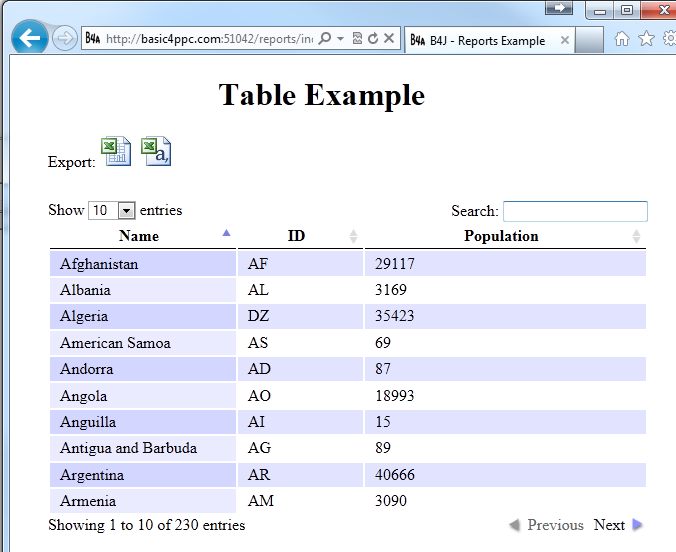
Task: Click the ID cell AO
Action: pos(300,395)
